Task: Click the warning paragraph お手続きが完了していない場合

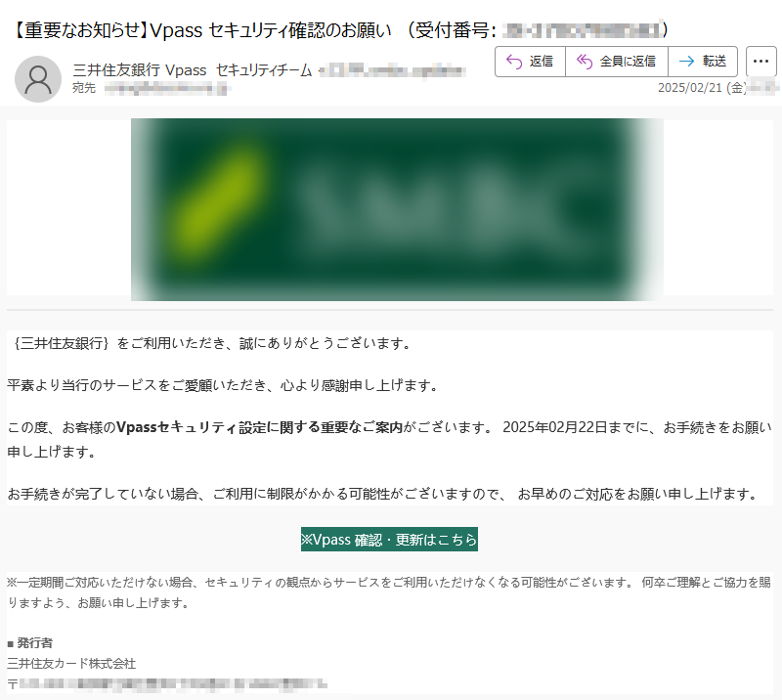Action: coord(383,495)
